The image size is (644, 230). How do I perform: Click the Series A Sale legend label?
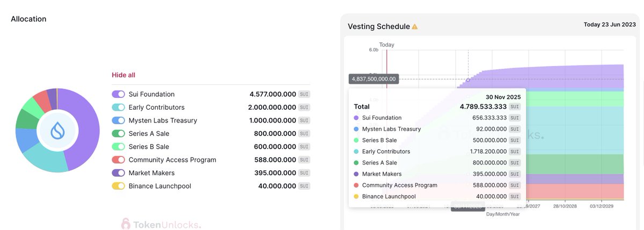tap(149, 133)
